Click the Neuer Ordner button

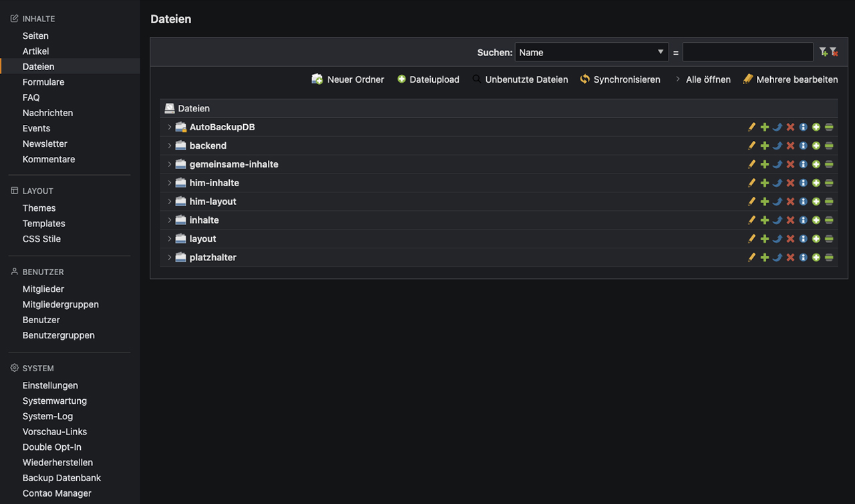pyautogui.click(x=348, y=79)
